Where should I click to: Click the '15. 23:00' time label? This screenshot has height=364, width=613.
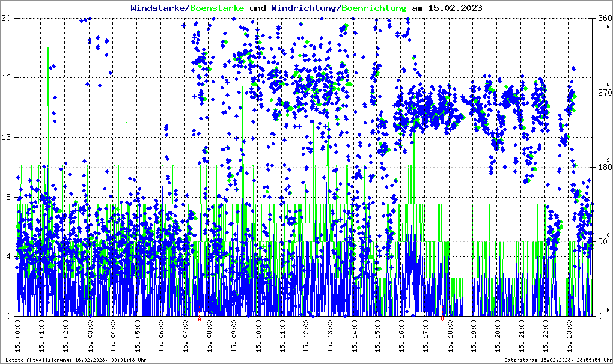pos(569,336)
